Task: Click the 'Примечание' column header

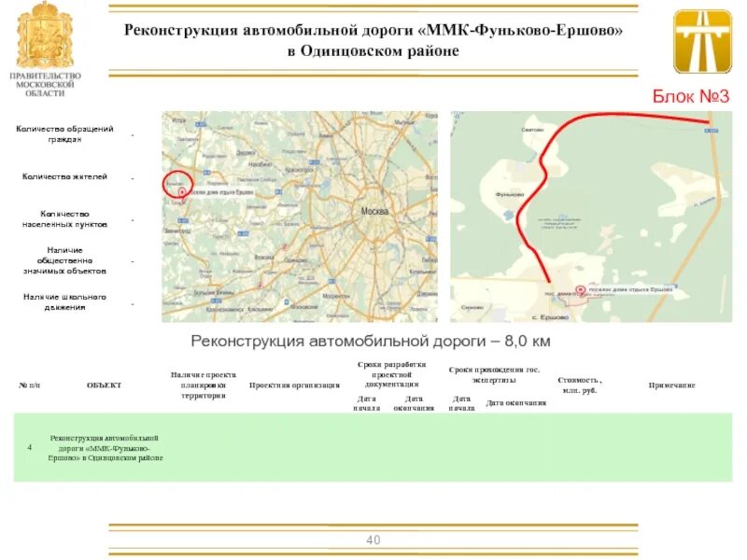Action: (x=671, y=385)
